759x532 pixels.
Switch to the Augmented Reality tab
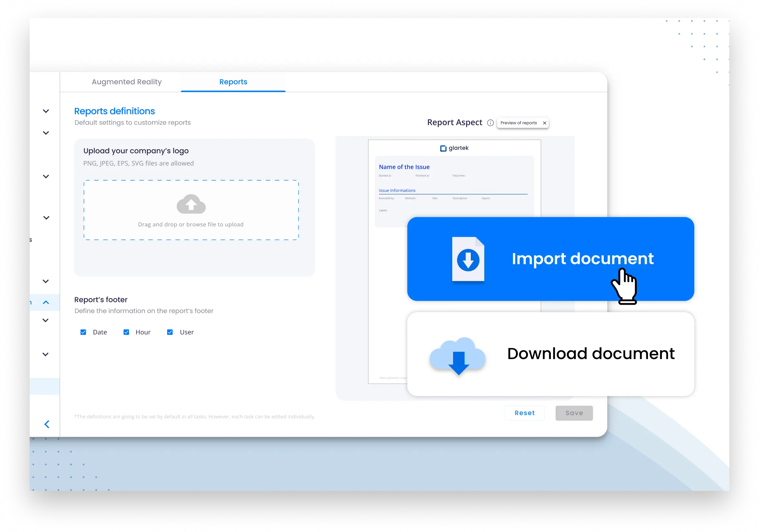point(126,82)
